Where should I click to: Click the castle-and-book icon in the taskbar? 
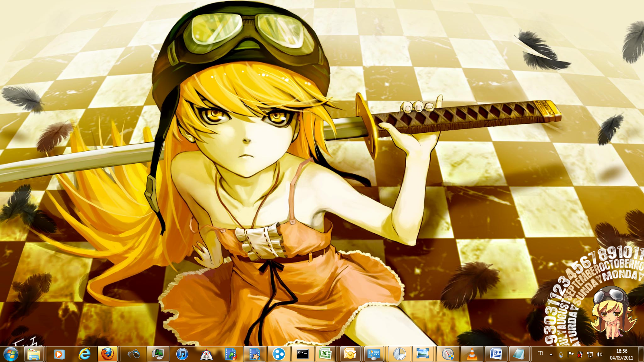tap(206, 354)
